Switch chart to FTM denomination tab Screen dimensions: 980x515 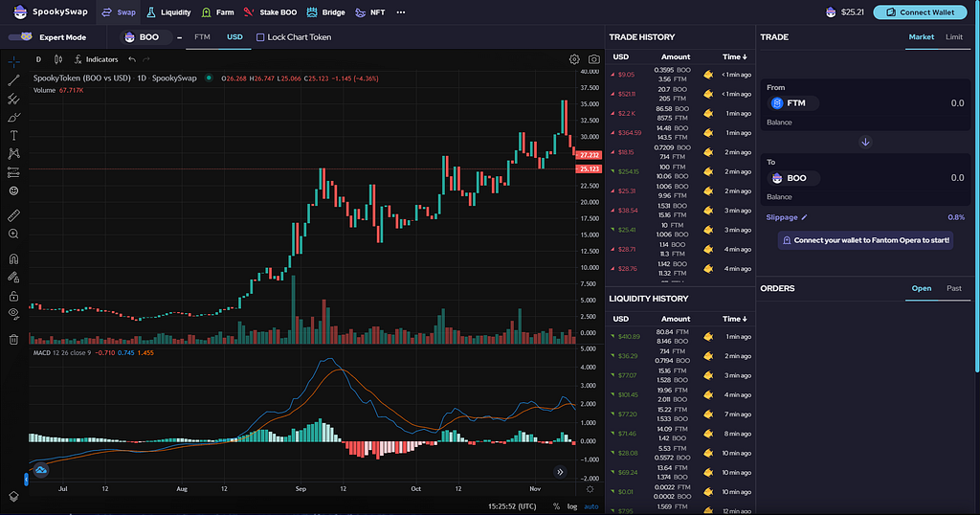point(202,37)
